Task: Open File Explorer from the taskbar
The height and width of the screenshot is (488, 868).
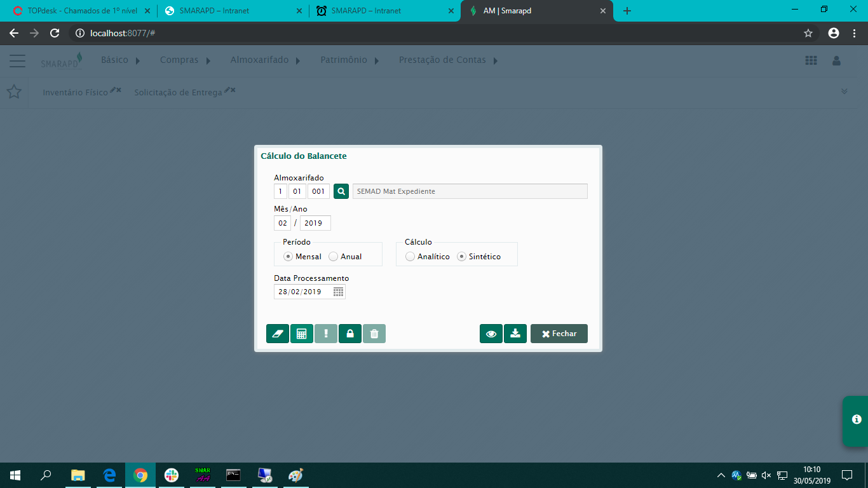Action: [x=78, y=475]
